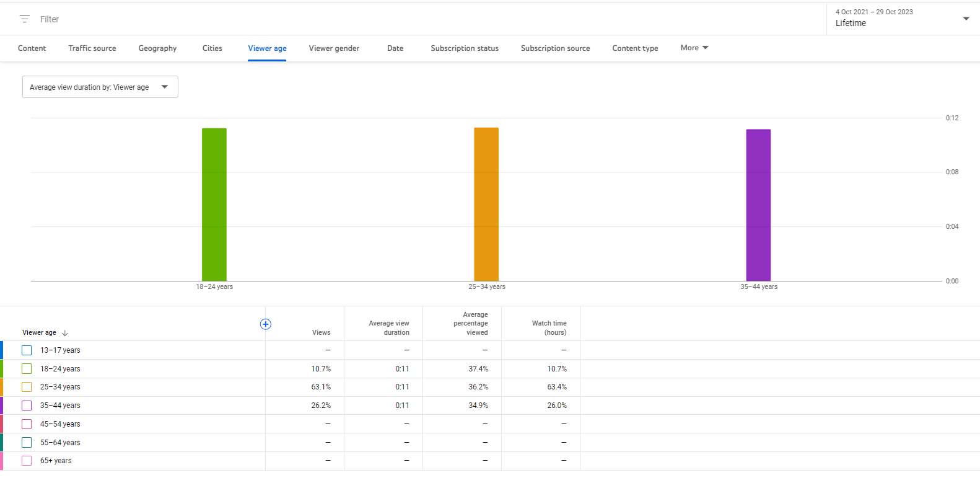Select the 25–34 years row label
980x488 pixels.
[x=60, y=387]
